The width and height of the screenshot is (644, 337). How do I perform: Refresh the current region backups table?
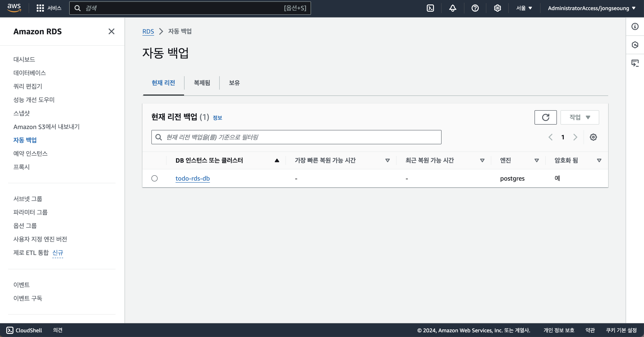pyautogui.click(x=545, y=117)
